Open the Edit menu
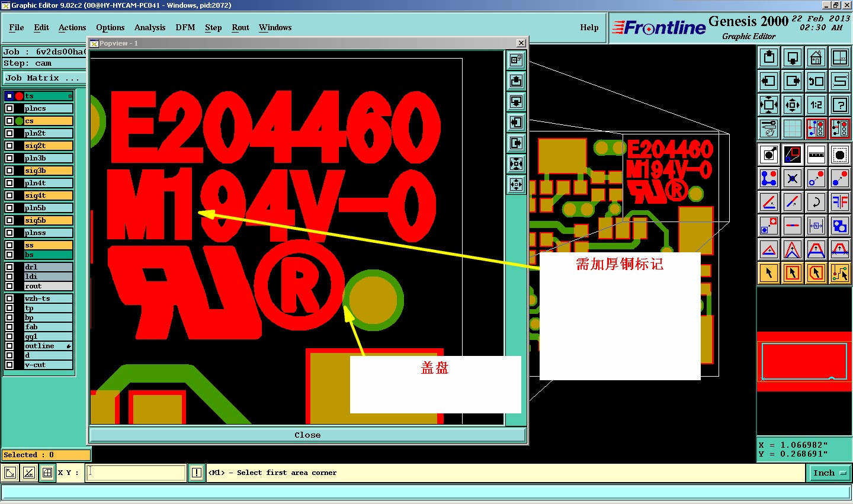853x504 pixels. [x=41, y=27]
